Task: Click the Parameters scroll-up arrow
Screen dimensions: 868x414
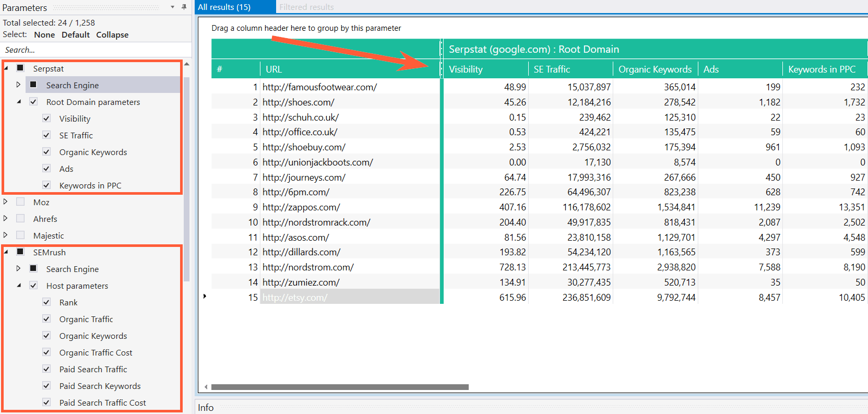Action: click(187, 64)
